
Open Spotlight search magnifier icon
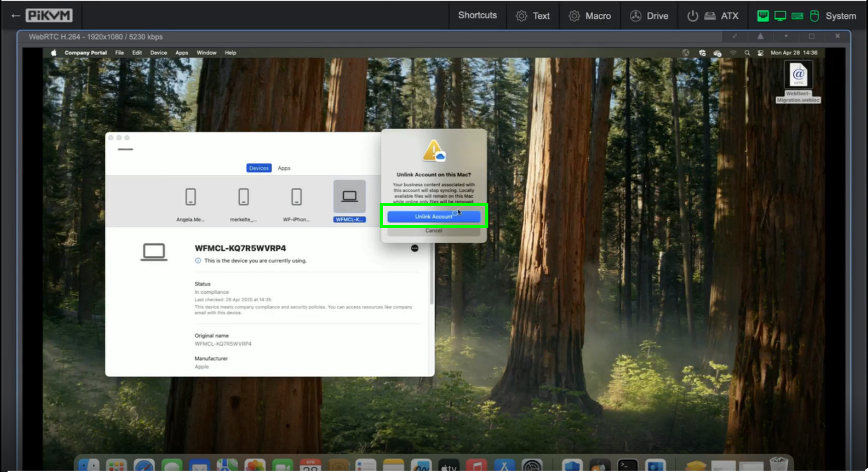click(747, 53)
